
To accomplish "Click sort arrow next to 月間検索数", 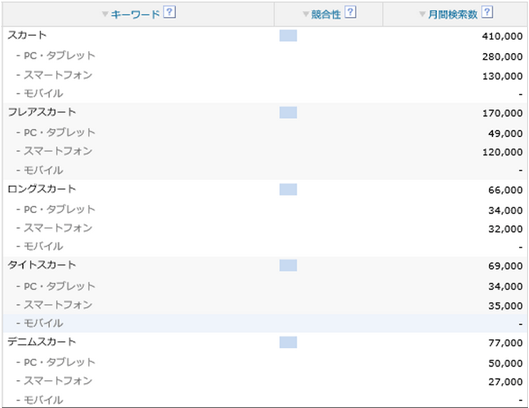I will coord(422,14).
